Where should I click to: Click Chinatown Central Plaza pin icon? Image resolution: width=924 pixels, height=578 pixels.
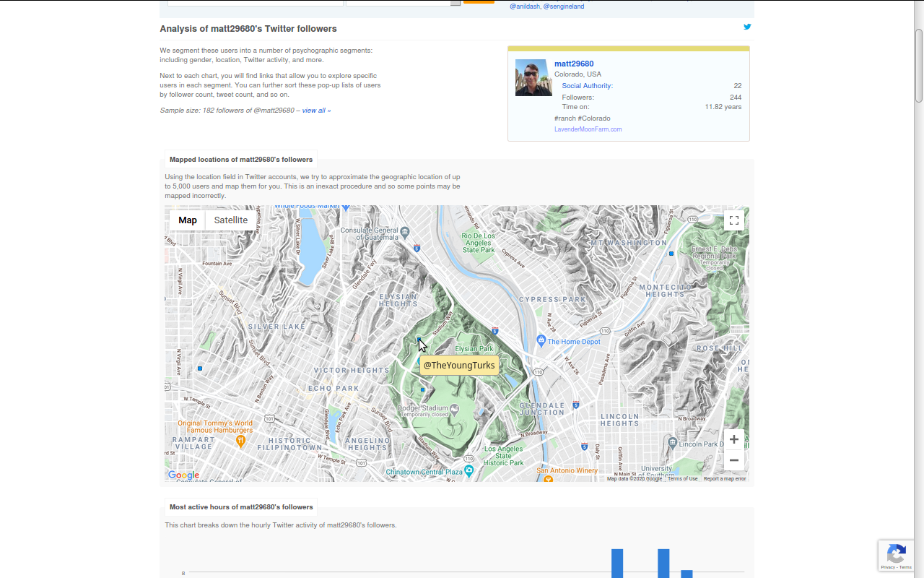tap(469, 471)
